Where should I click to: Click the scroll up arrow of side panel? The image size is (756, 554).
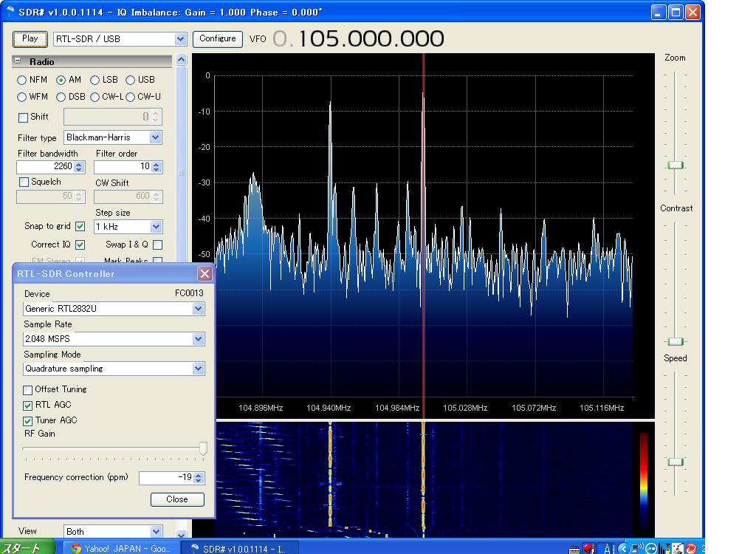181,61
